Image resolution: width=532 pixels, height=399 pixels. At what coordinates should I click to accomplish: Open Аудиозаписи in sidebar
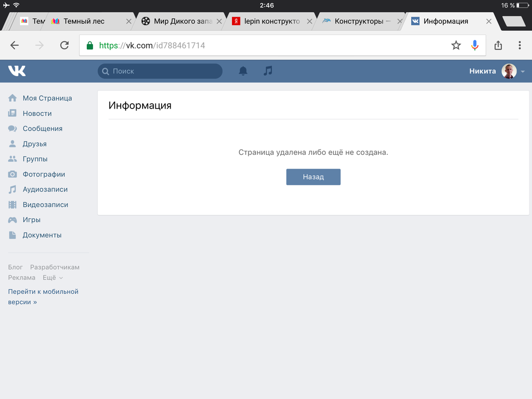click(45, 189)
